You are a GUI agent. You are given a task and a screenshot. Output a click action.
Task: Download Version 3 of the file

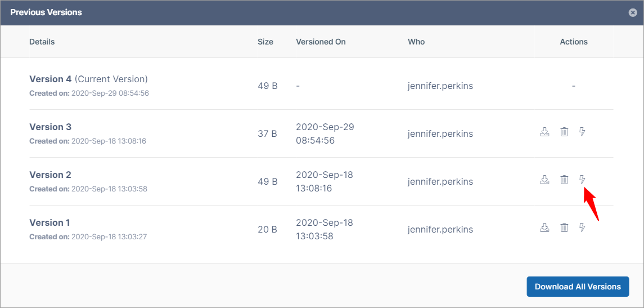tap(544, 132)
